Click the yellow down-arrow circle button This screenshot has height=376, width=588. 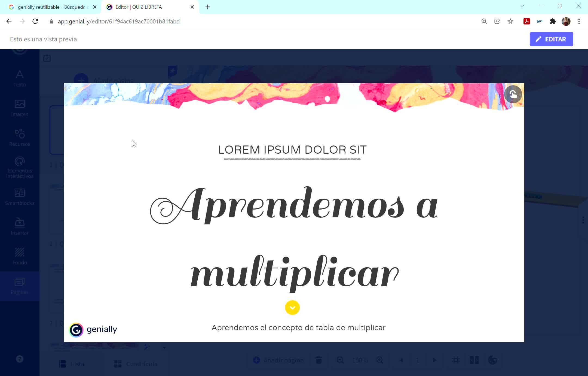(x=292, y=308)
